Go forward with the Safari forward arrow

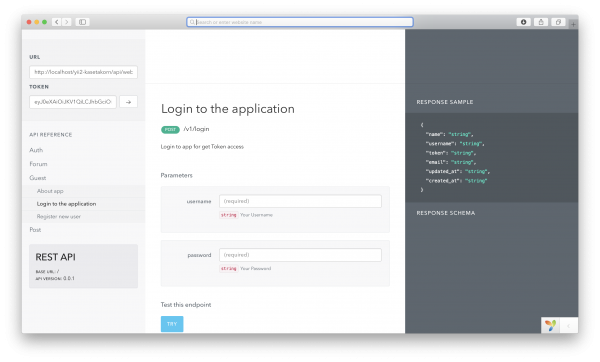[x=67, y=22]
